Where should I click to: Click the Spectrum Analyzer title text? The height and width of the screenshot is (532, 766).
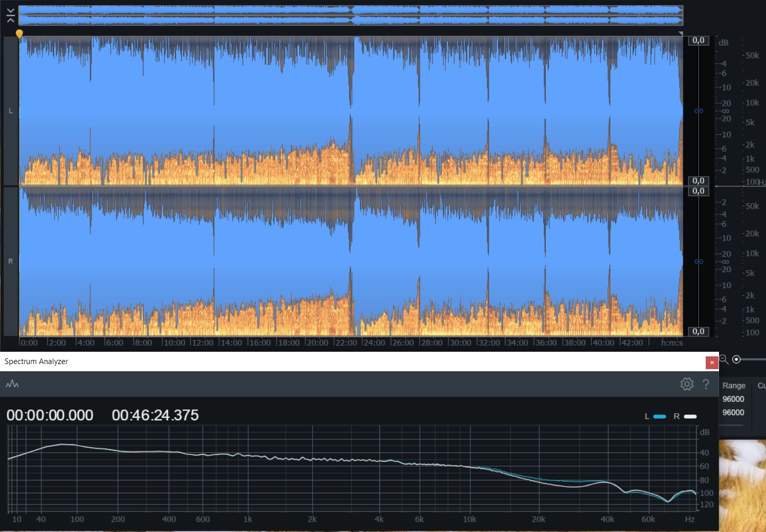(36, 361)
